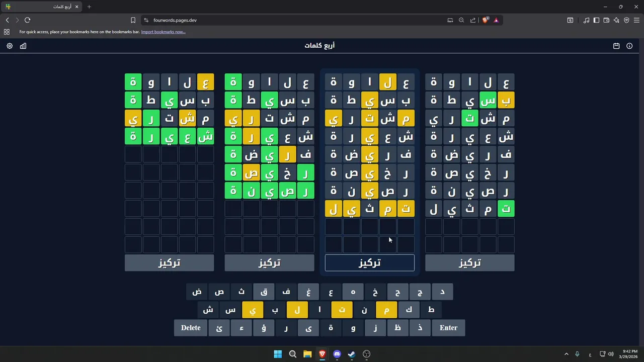Tap the ث key on the keyboard

242,292
